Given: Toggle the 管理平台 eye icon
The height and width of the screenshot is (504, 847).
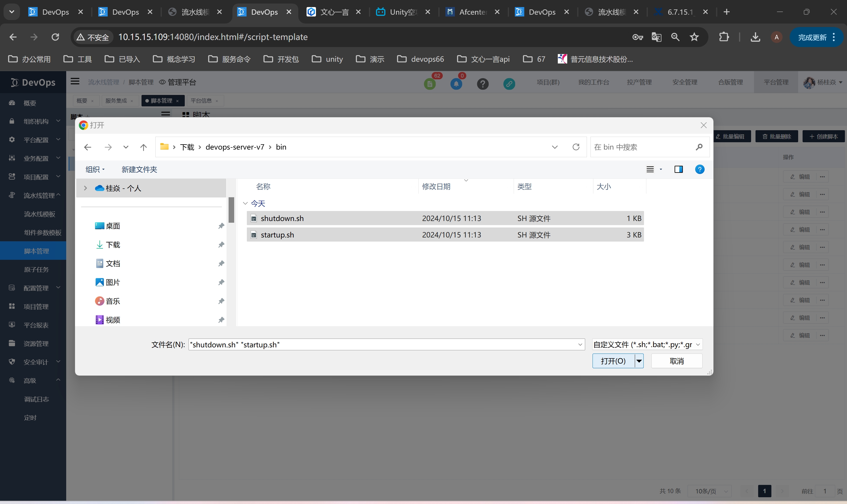Looking at the screenshot, I should [x=162, y=82].
